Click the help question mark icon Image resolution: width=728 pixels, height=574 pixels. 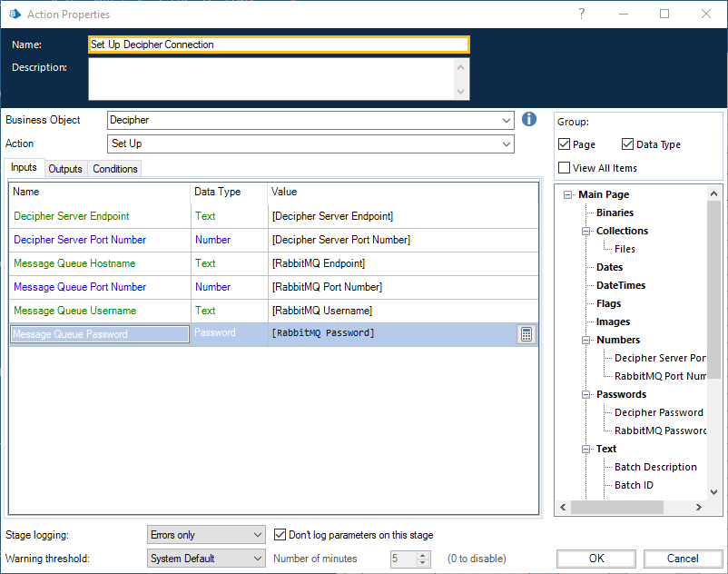(x=580, y=14)
